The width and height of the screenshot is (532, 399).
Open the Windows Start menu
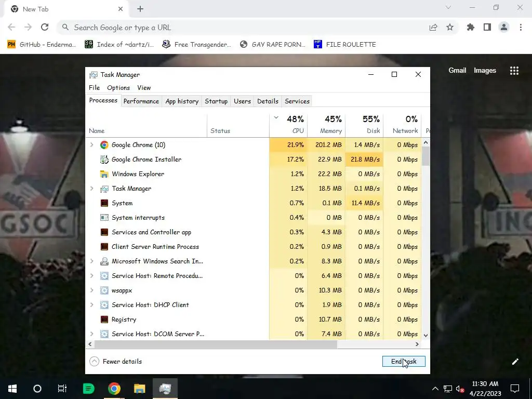[12, 389]
